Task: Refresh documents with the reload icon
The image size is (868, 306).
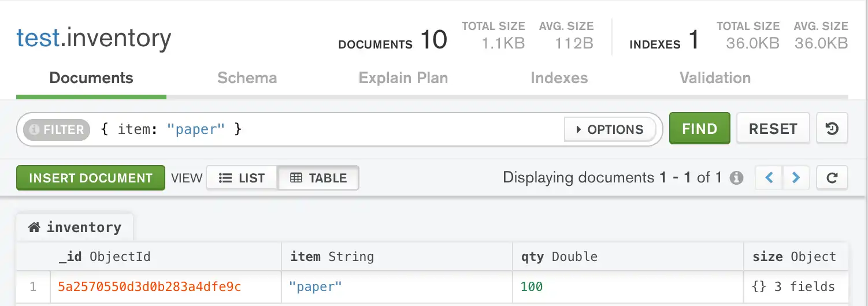Action: (832, 178)
